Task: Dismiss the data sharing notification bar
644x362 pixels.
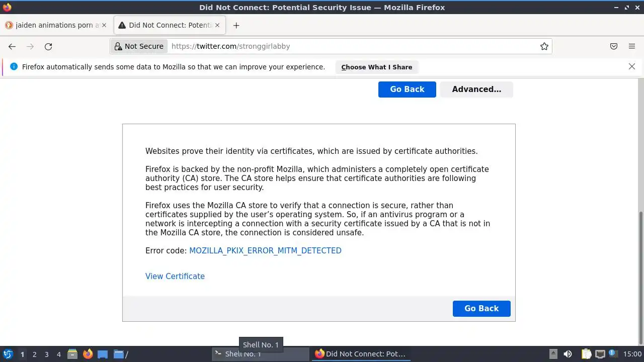Action: tap(632, 66)
